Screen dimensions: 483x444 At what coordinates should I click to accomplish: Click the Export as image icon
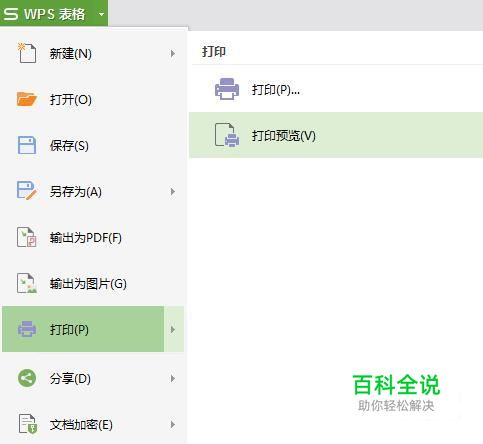pyautogui.click(x=27, y=283)
